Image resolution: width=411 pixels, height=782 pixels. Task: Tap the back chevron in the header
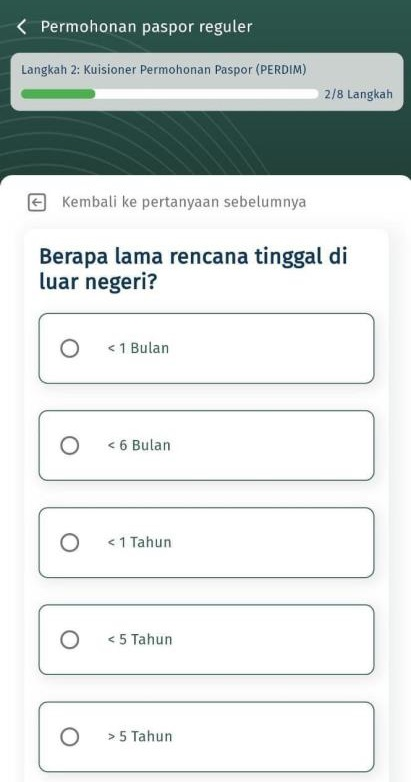point(21,26)
